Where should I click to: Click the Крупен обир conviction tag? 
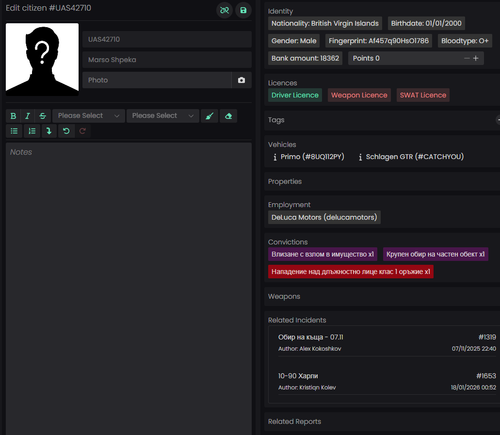click(x=435, y=254)
